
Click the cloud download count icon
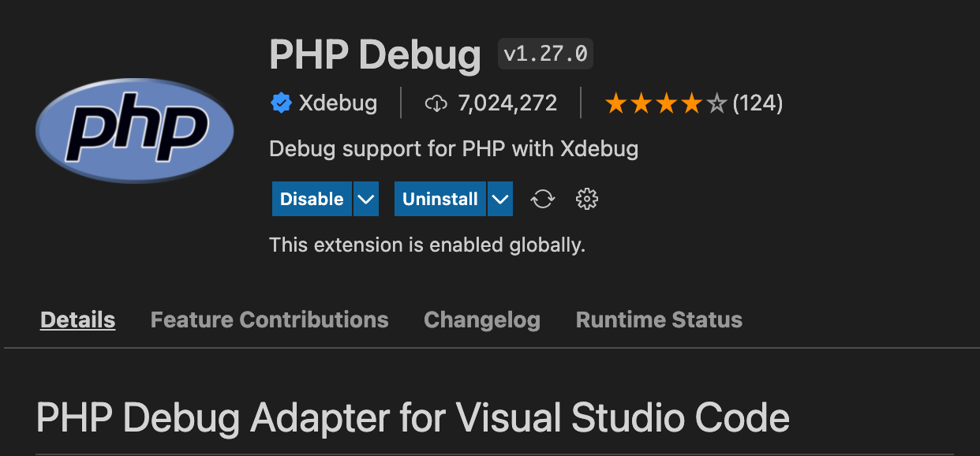tap(436, 103)
